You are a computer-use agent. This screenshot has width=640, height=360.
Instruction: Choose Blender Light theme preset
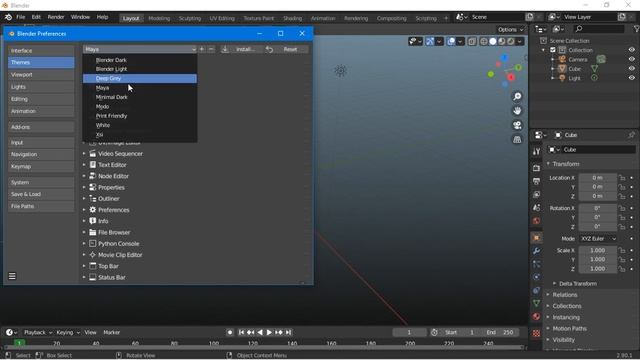click(x=140, y=69)
